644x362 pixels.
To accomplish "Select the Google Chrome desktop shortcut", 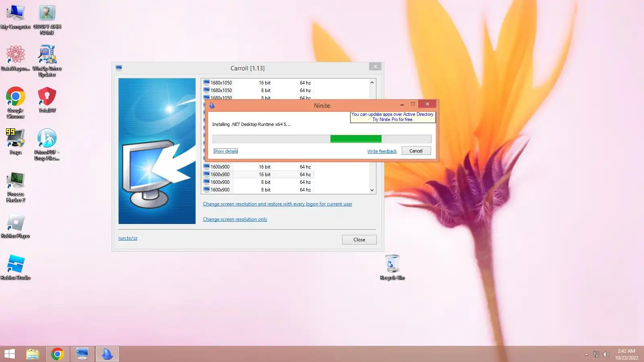I will pyautogui.click(x=15, y=103).
